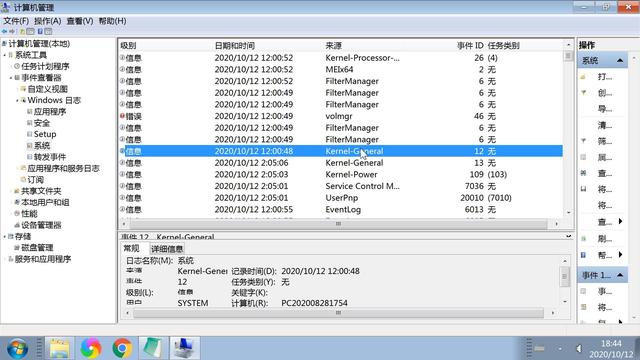The image size is (640, 360).
Task: Click the blue Help toolbar icon
Action: [x=40, y=31]
